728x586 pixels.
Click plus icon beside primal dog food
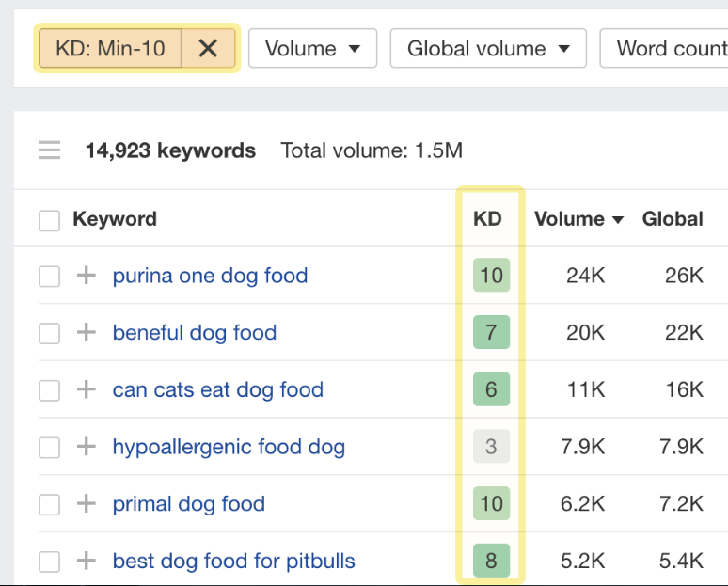[87, 504]
